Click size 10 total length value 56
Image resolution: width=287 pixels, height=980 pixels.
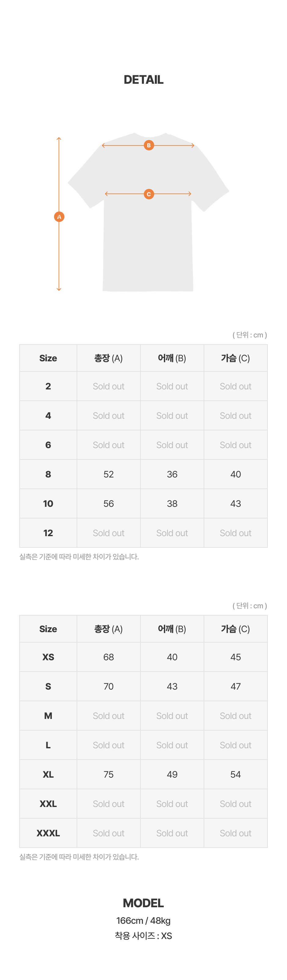[109, 503]
